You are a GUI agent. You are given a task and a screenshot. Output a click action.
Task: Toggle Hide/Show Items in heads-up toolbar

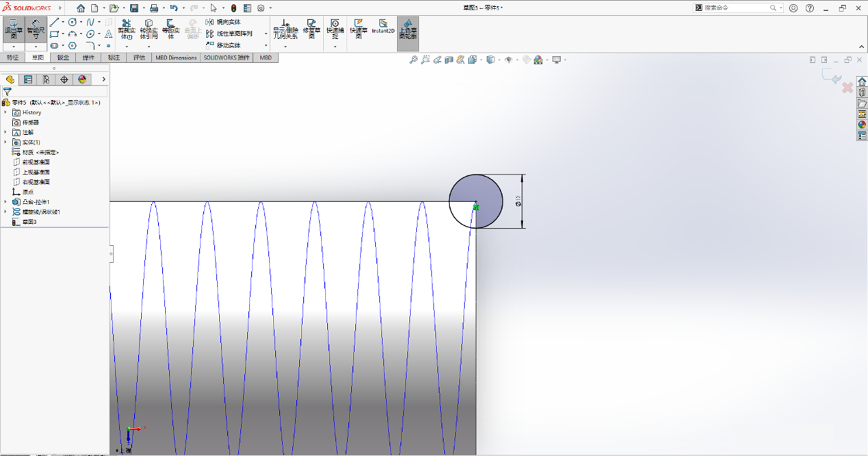point(509,60)
